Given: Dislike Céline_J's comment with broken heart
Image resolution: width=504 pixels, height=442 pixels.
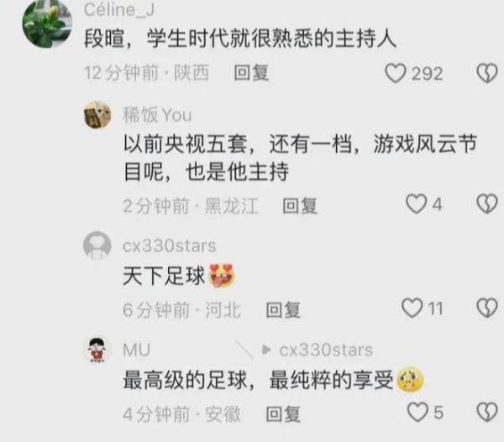Looking at the screenshot, I should click(487, 73).
